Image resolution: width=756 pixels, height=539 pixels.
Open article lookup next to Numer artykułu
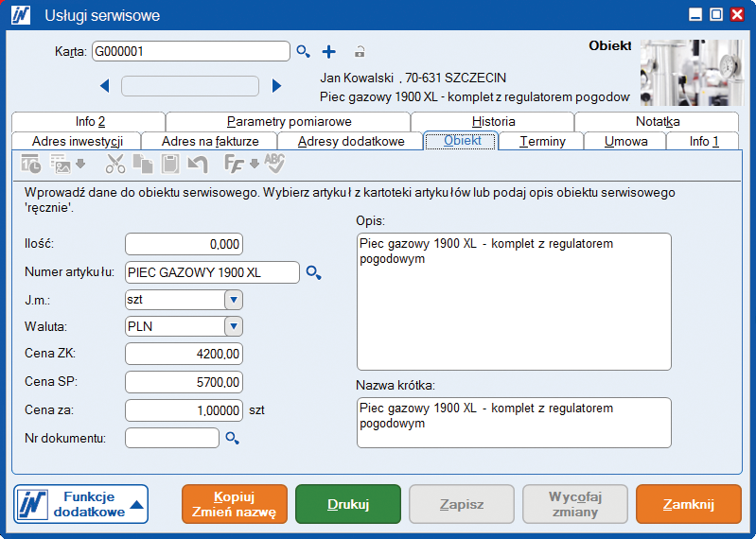(x=314, y=273)
